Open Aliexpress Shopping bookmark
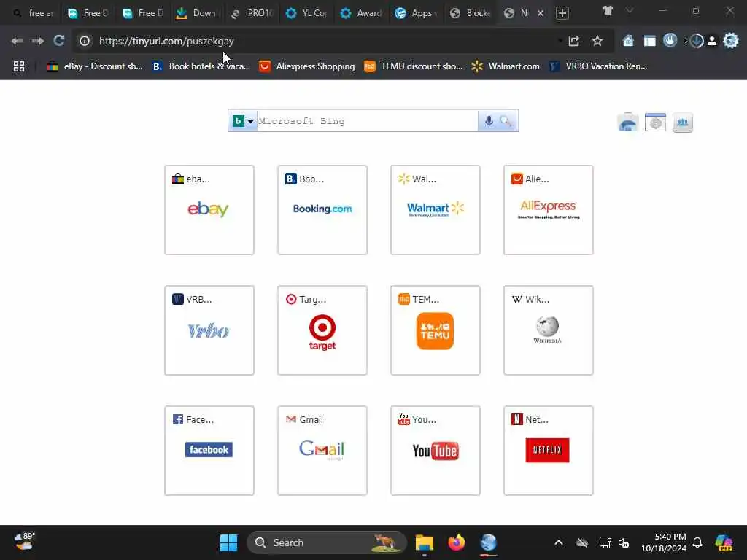The width and height of the screenshot is (747, 560). click(x=307, y=66)
